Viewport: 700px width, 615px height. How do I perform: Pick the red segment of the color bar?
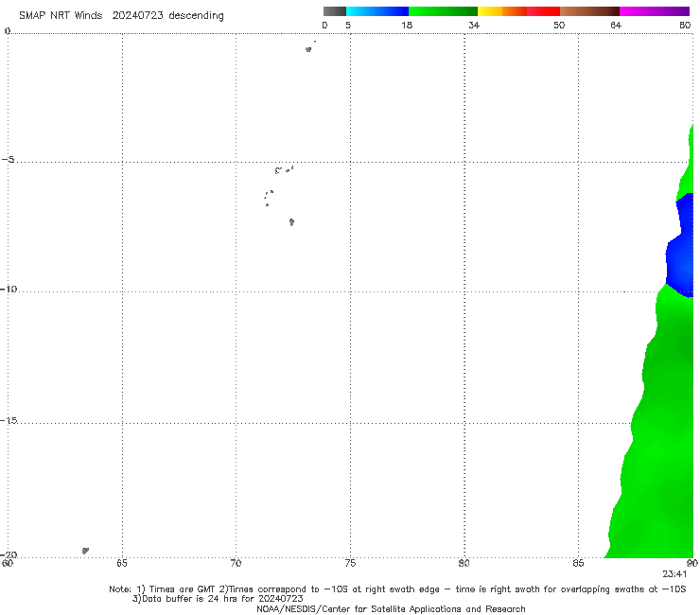pyautogui.click(x=543, y=11)
